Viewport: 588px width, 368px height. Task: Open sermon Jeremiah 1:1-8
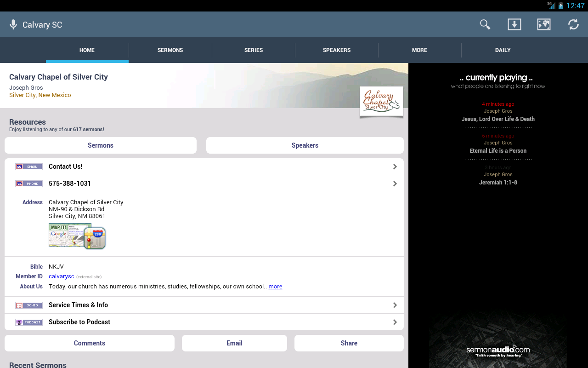pos(498,183)
